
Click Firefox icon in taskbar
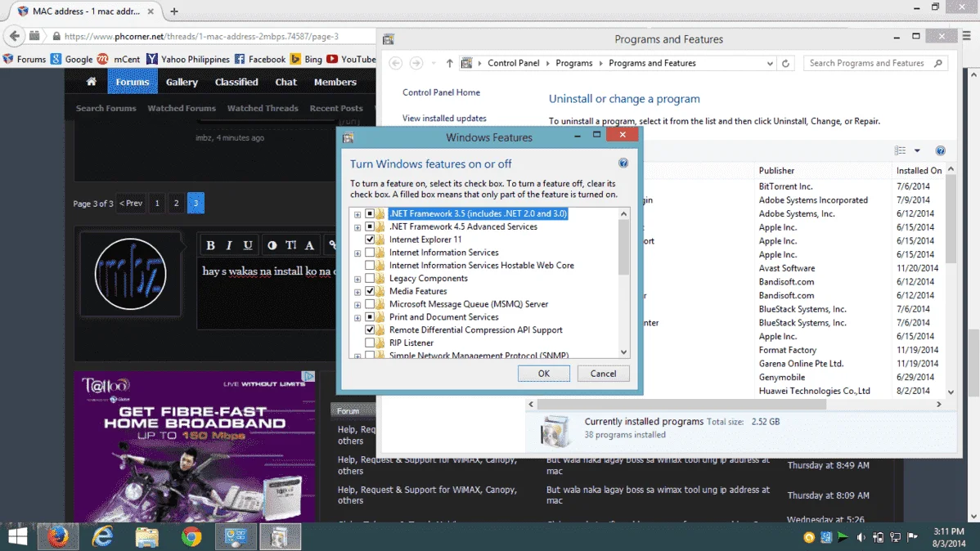click(58, 536)
